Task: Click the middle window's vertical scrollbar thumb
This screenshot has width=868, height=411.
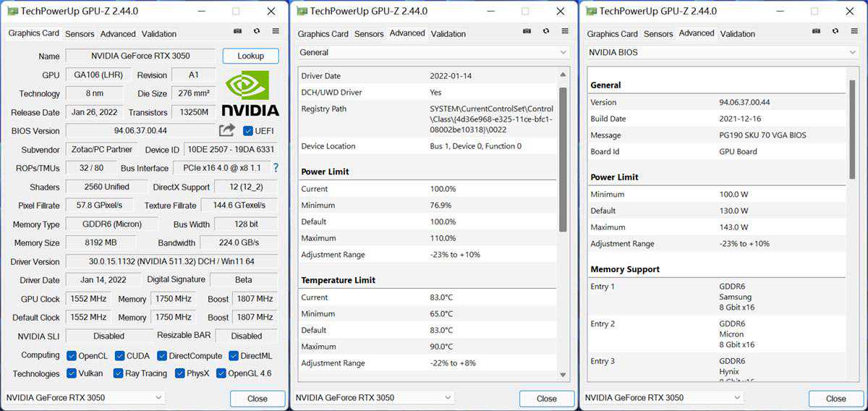Action: [563, 159]
